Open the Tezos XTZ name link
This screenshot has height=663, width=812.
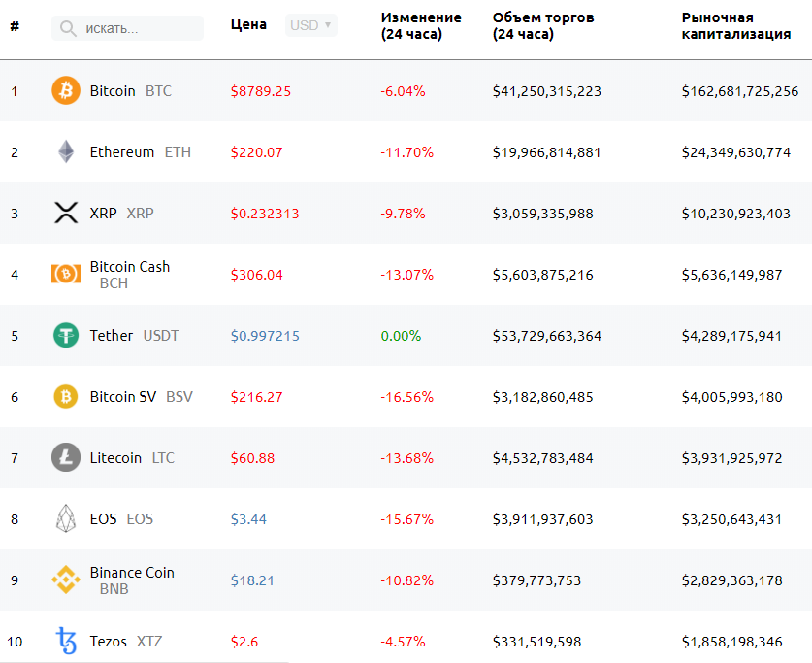(x=108, y=642)
